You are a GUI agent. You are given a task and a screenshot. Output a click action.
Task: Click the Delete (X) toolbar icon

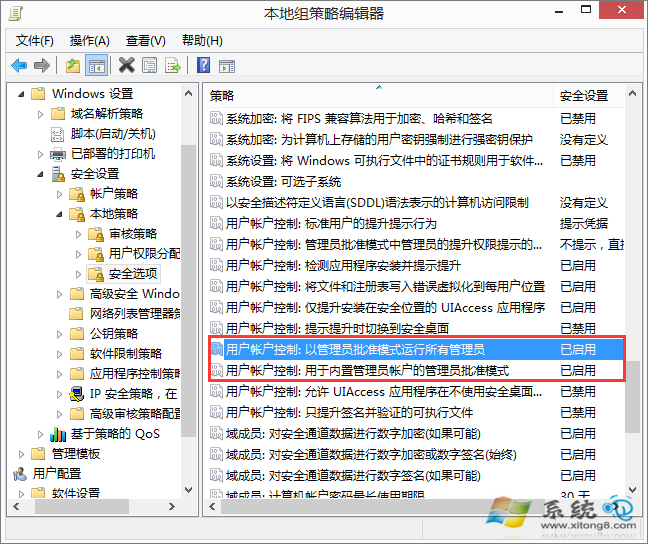click(126, 65)
